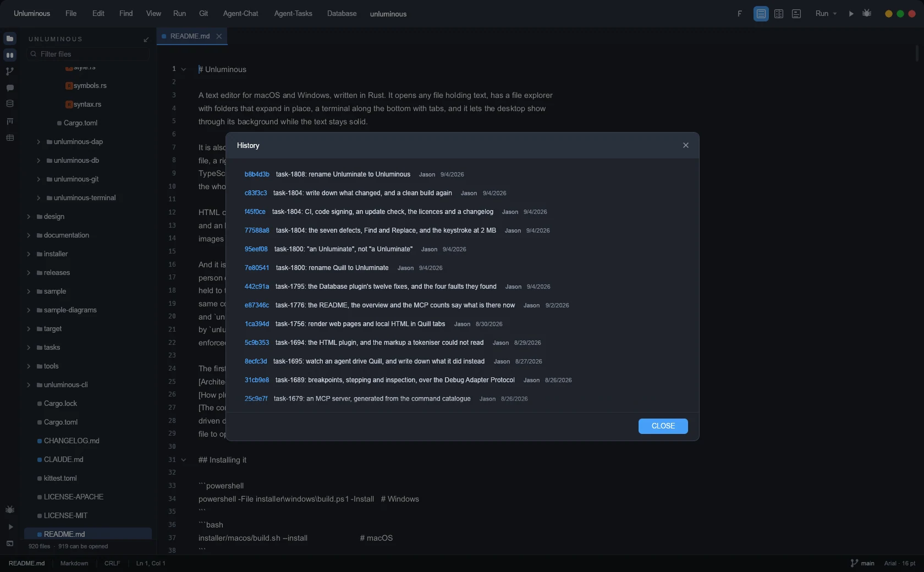This screenshot has height=572, width=924.
Task: Open the kanban tasks board icon
Action: (x=10, y=121)
